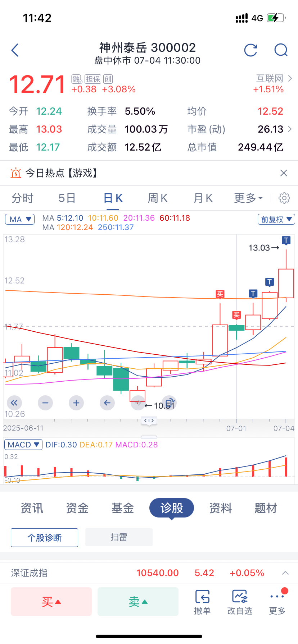Tap the green 卖 sell button
The height and width of the screenshot is (644, 298).
[138, 602]
